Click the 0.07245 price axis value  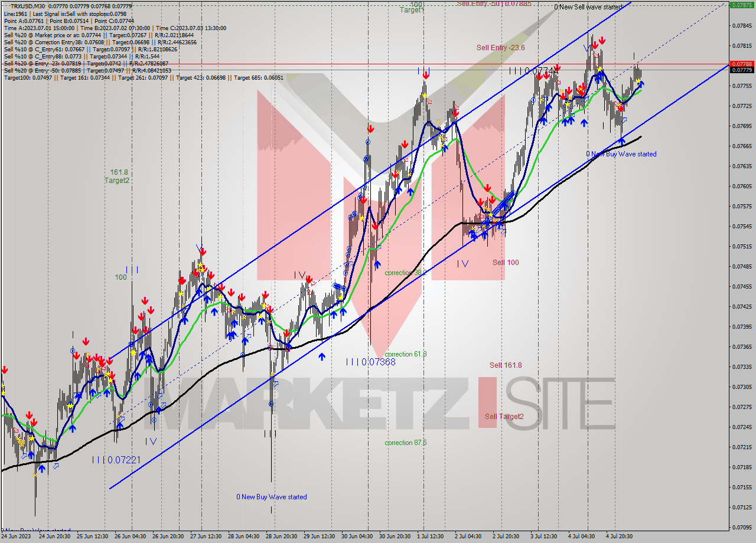pyautogui.click(x=741, y=427)
